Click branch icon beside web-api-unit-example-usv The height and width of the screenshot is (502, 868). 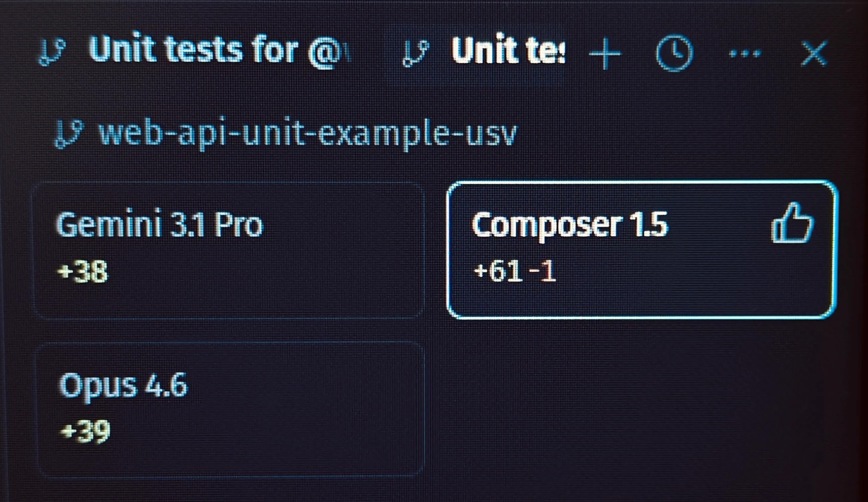[69, 133]
